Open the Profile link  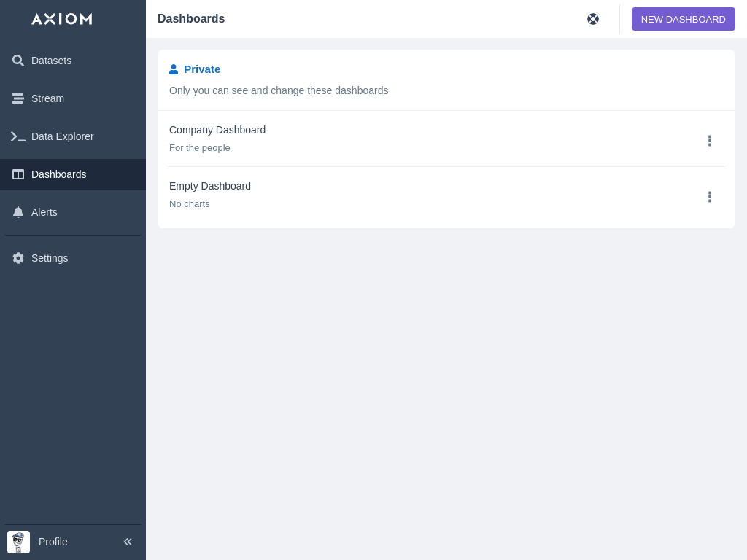pyautogui.click(x=53, y=542)
